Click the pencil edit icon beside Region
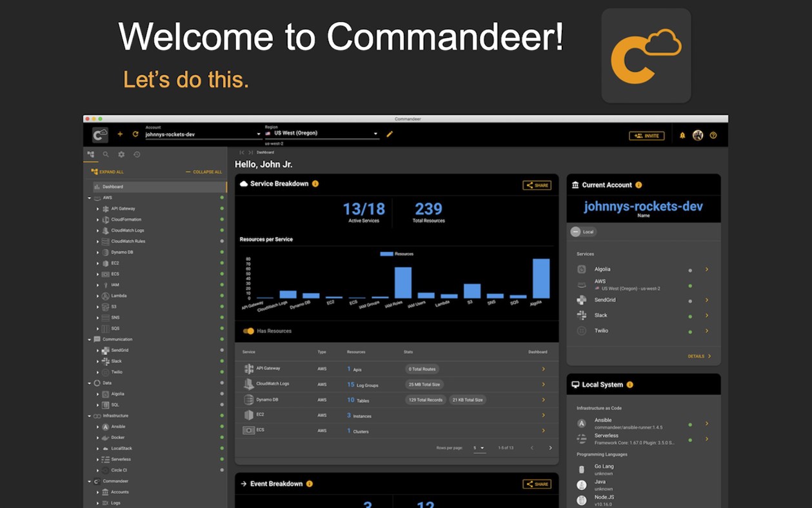This screenshot has width=812, height=508. click(x=390, y=134)
